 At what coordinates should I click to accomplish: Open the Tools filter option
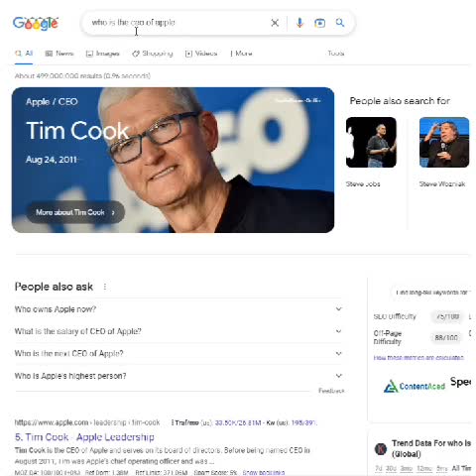pyautogui.click(x=336, y=54)
